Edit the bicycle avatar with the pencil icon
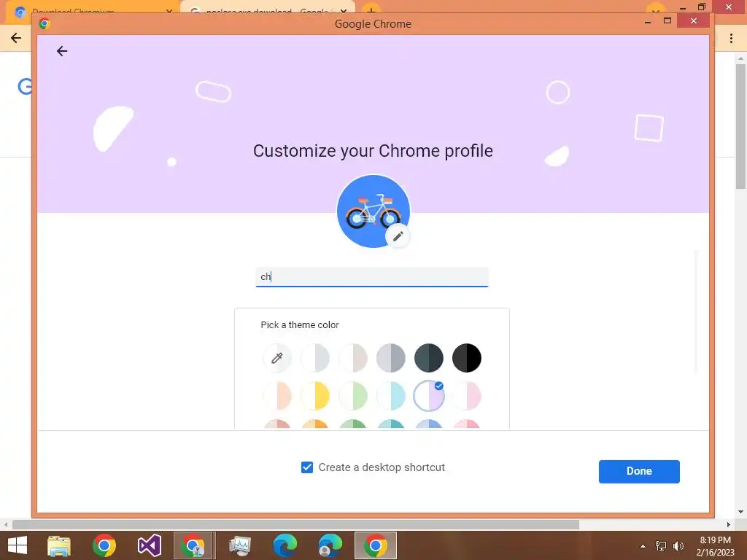The height and width of the screenshot is (560, 747). pos(398,236)
